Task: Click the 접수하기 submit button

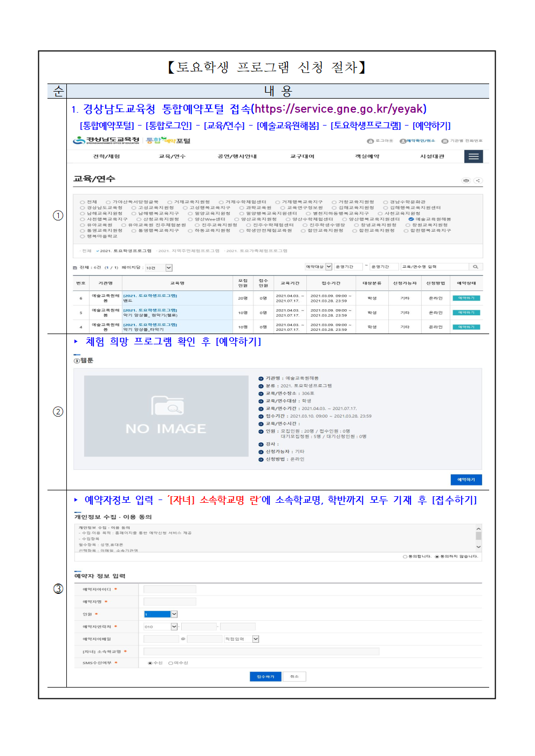Action: pyautogui.click(x=265, y=676)
